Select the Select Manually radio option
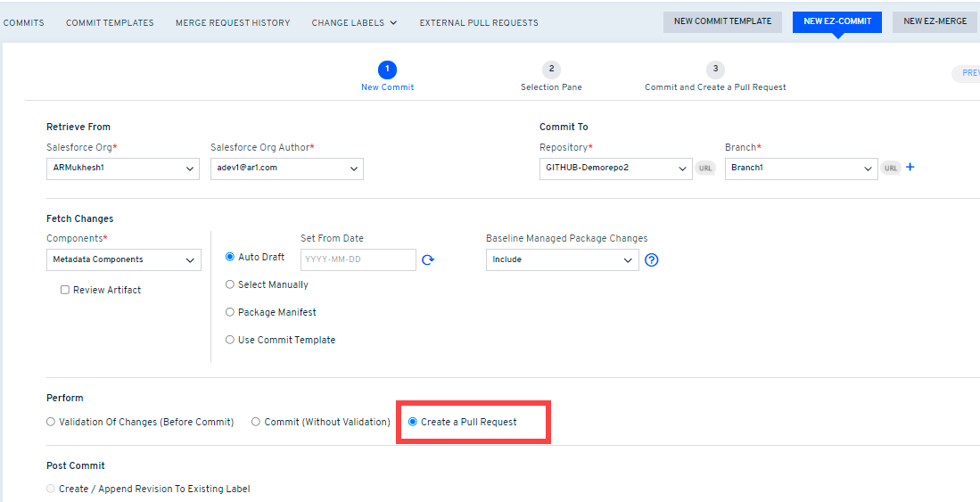 (x=230, y=284)
